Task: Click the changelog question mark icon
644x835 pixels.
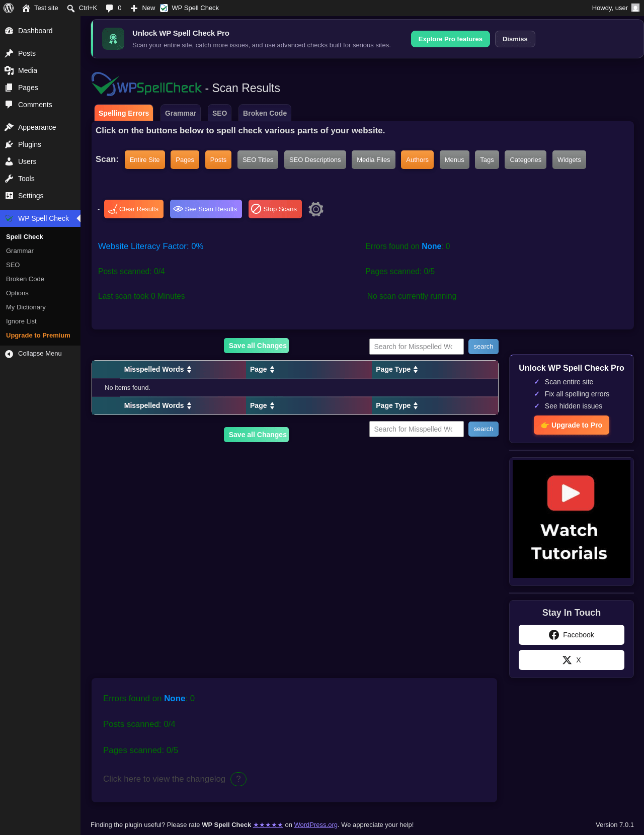Action: click(x=238, y=779)
